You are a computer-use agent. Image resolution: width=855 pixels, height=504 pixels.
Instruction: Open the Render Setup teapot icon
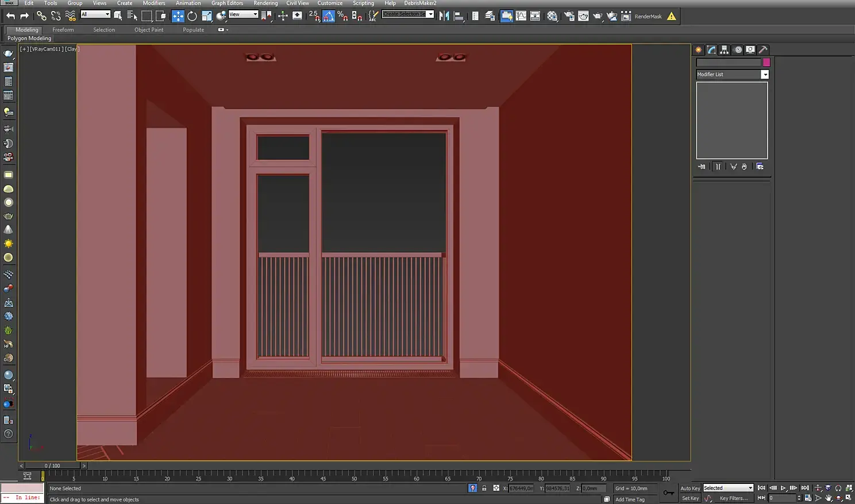click(569, 16)
